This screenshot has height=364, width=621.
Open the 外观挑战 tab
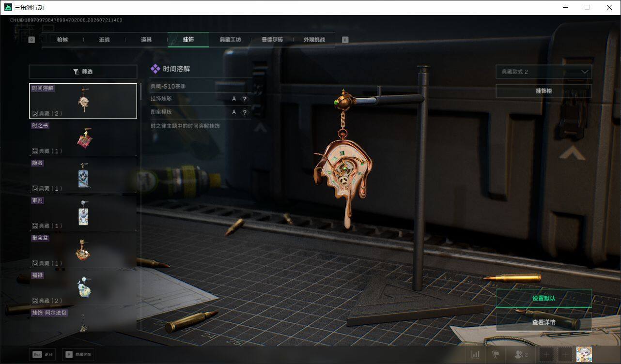314,40
